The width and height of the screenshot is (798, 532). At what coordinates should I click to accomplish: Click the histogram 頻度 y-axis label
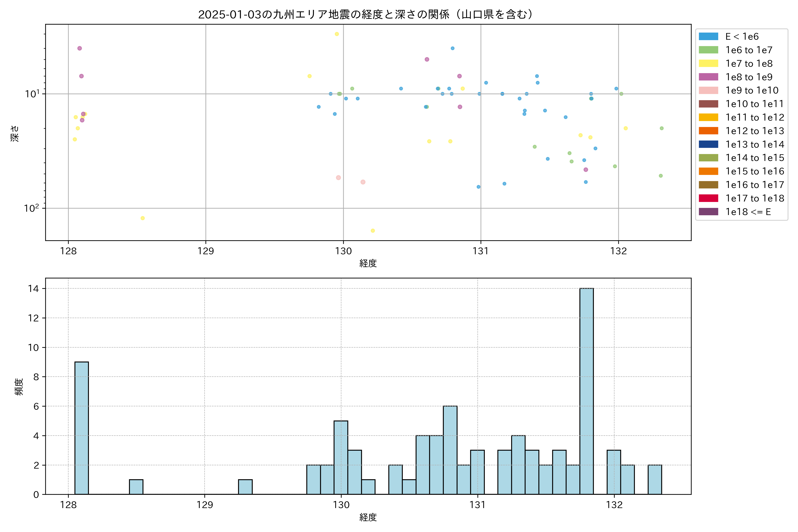coord(19,386)
